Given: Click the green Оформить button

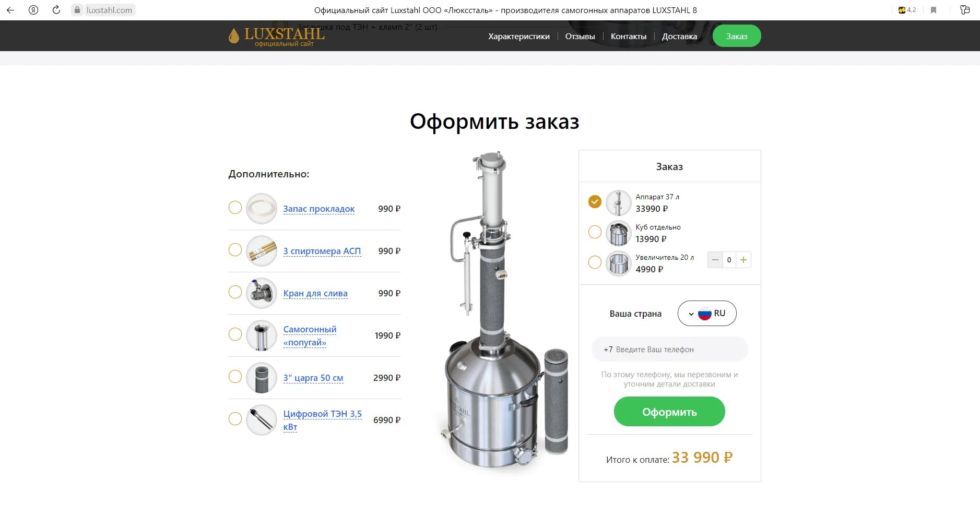Looking at the screenshot, I should (x=669, y=412).
